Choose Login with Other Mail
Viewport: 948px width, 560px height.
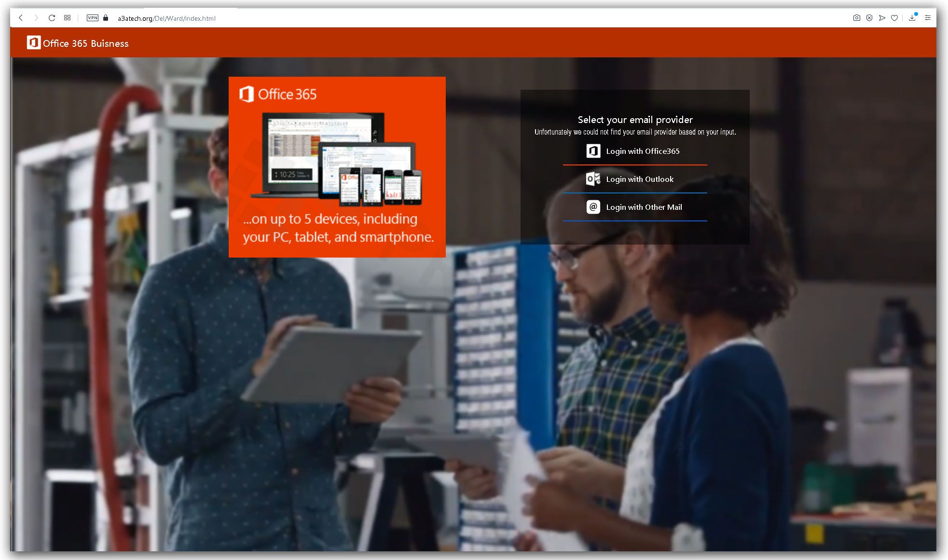(x=644, y=207)
